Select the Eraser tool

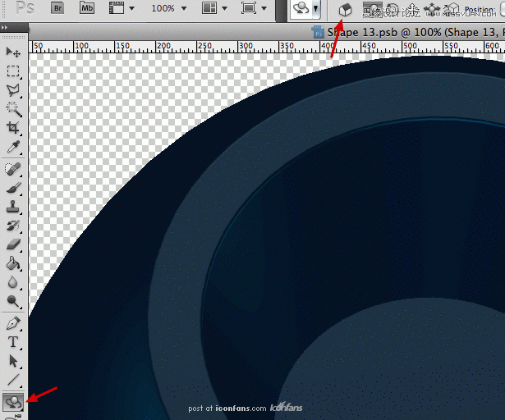pyautogui.click(x=13, y=244)
